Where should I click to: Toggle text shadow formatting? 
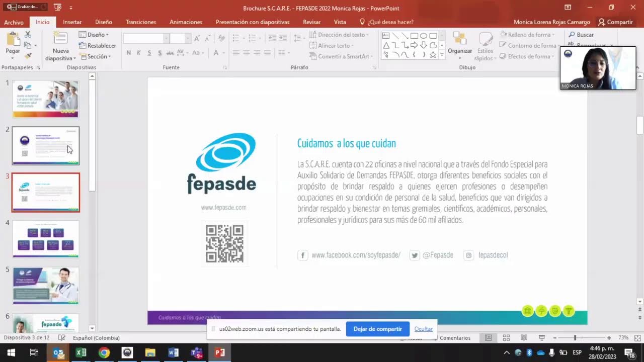[x=160, y=53]
